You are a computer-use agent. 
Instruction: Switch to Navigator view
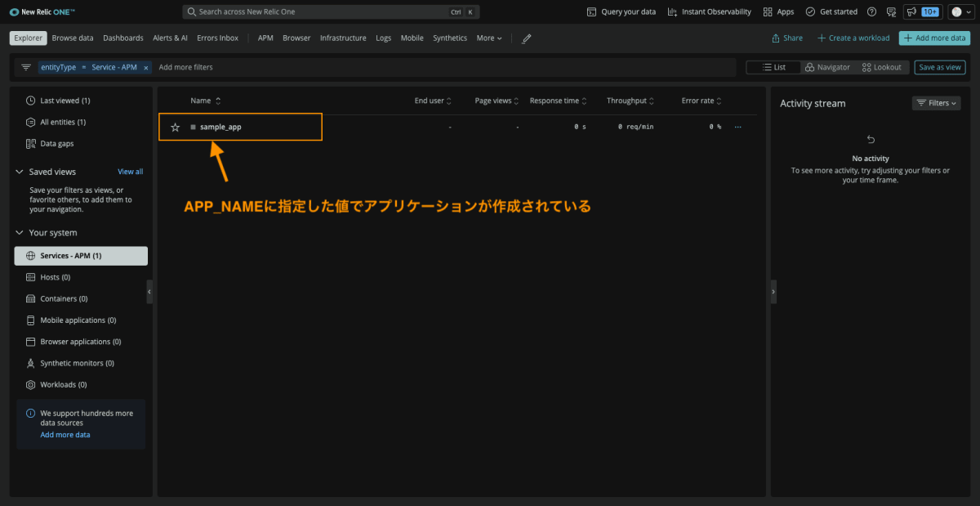tap(827, 67)
